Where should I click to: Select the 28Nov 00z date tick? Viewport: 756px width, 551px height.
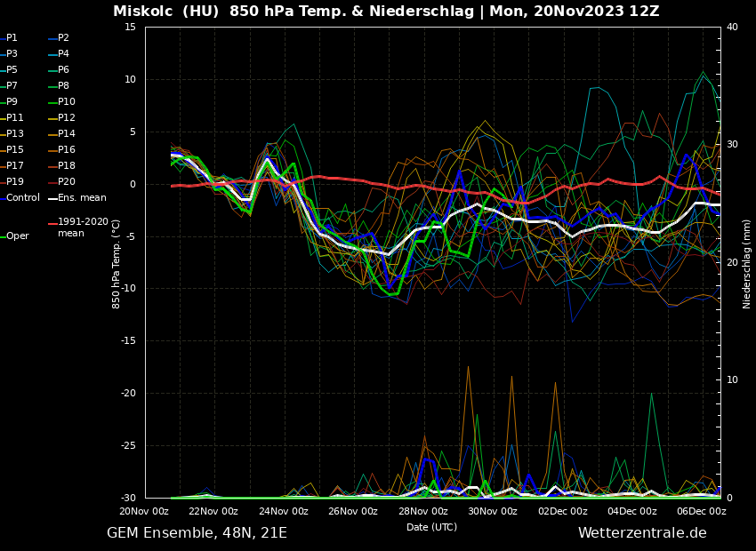point(422,511)
